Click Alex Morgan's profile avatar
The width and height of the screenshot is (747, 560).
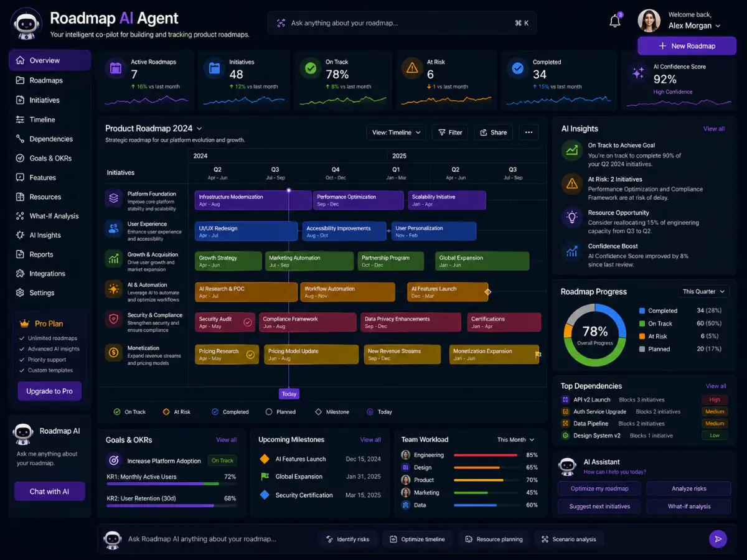coord(649,21)
